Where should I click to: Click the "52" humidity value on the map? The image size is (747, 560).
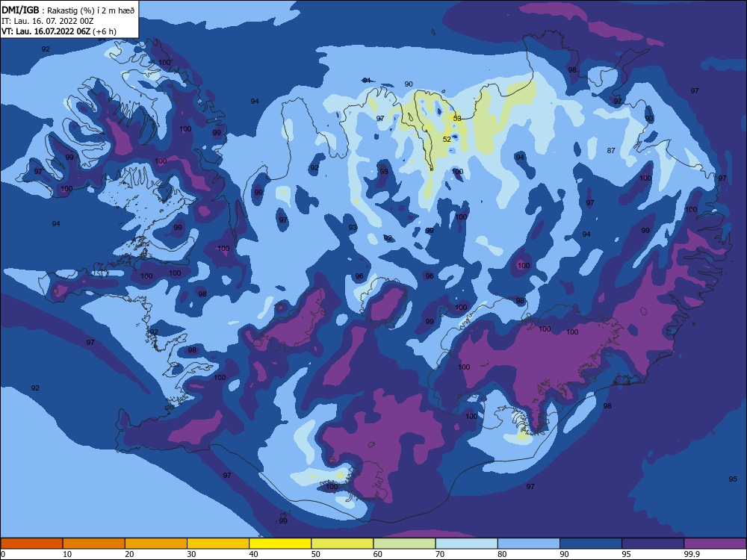pyautogui.click(x=447, y=139)
